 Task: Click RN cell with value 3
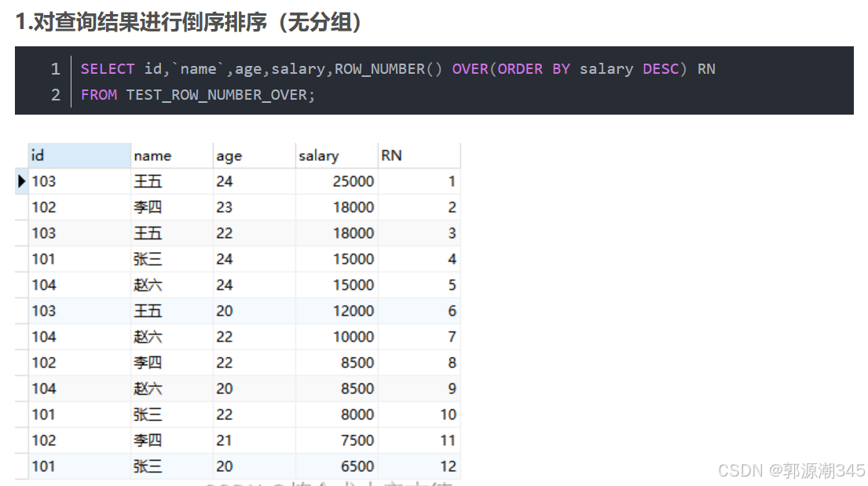419,233
